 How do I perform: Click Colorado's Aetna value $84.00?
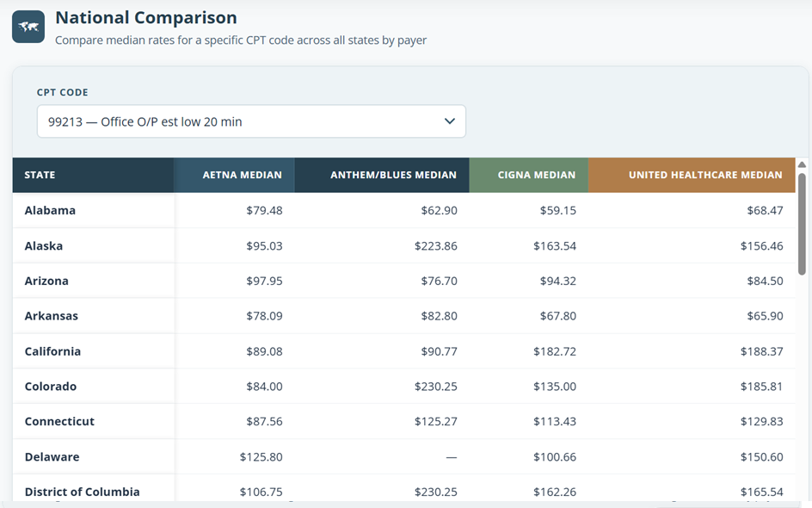point(264,387)
